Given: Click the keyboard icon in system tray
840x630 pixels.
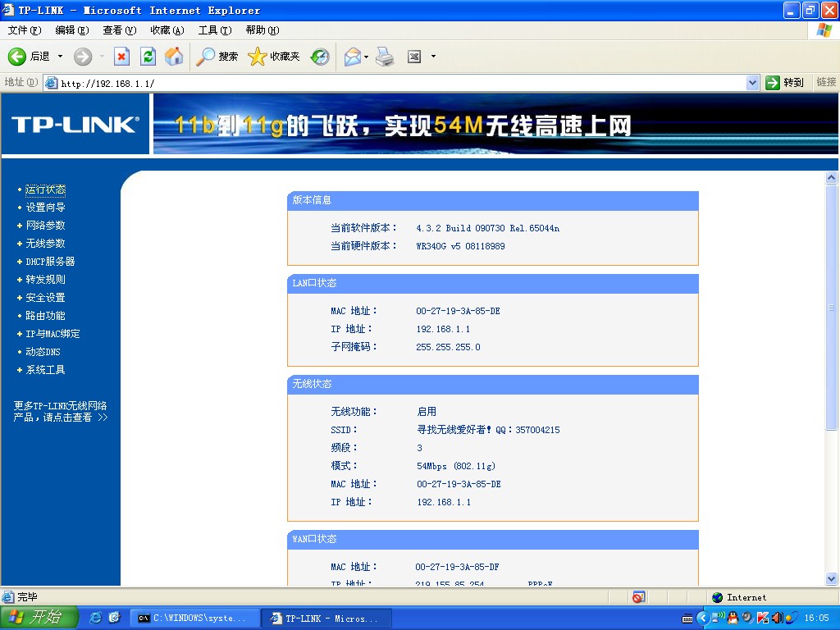Looking at the screenshot, I should coord(687,619).
